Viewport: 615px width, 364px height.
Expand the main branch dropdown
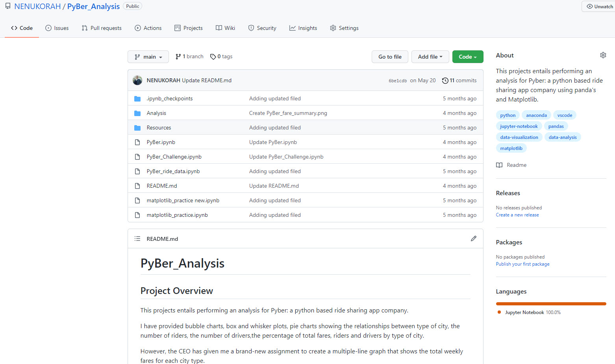click(148, 57)
